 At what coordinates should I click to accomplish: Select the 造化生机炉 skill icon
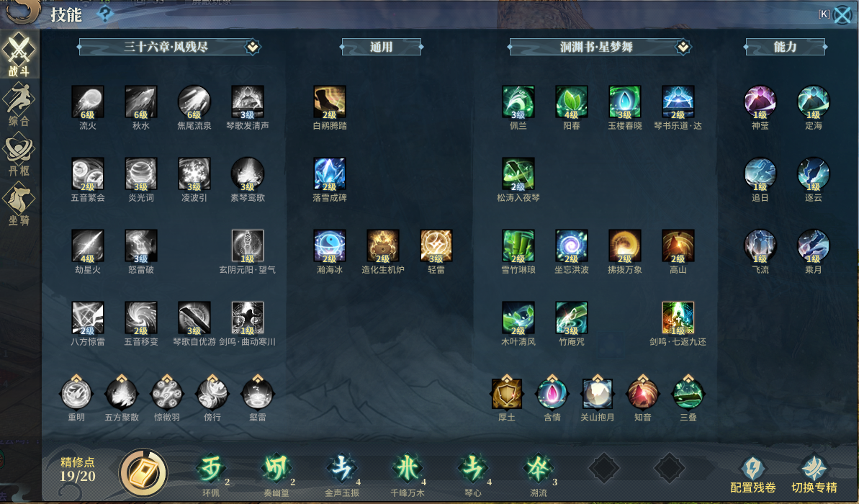coord(383,246)
